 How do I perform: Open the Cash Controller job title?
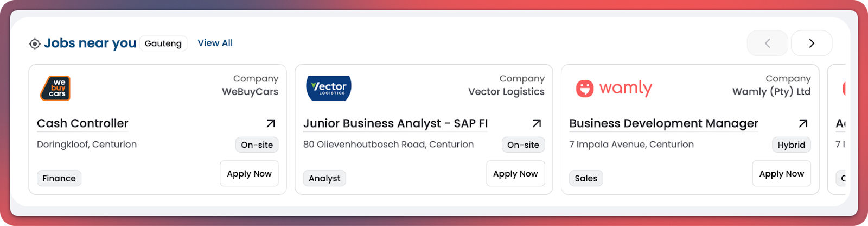82,124
